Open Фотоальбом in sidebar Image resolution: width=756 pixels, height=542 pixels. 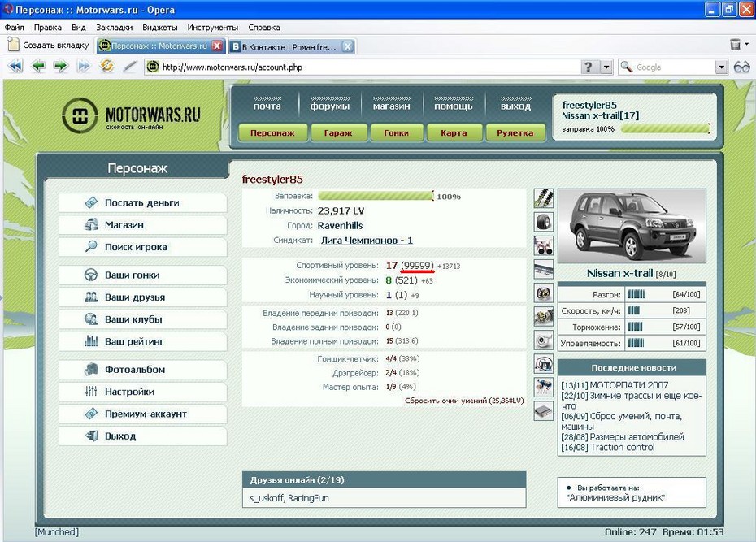coord(143,370)
